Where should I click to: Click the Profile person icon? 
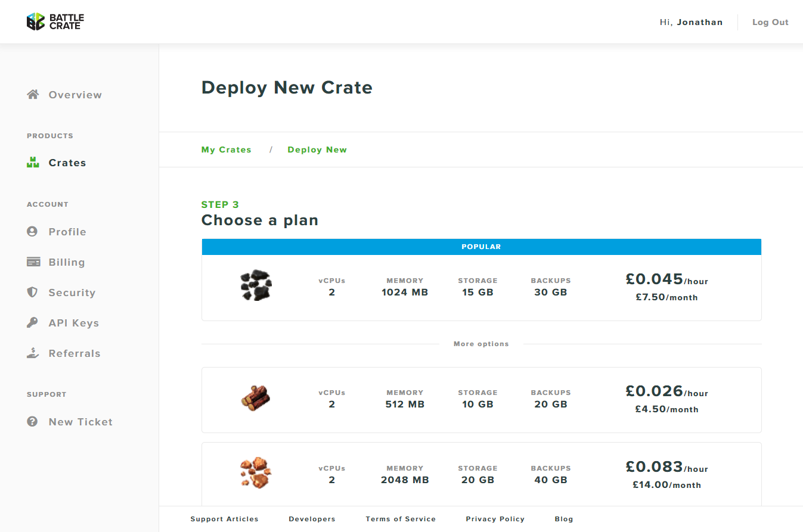32,231
